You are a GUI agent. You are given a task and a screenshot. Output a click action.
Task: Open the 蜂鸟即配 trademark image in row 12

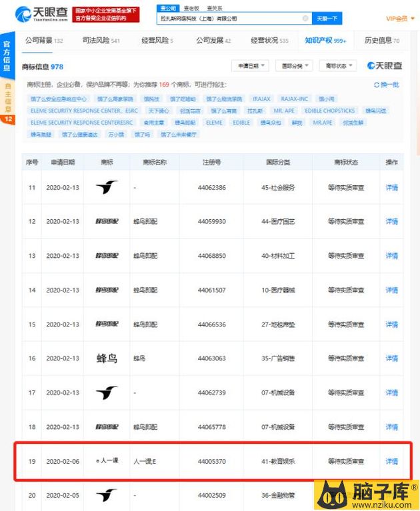click(x=107, y=222)
